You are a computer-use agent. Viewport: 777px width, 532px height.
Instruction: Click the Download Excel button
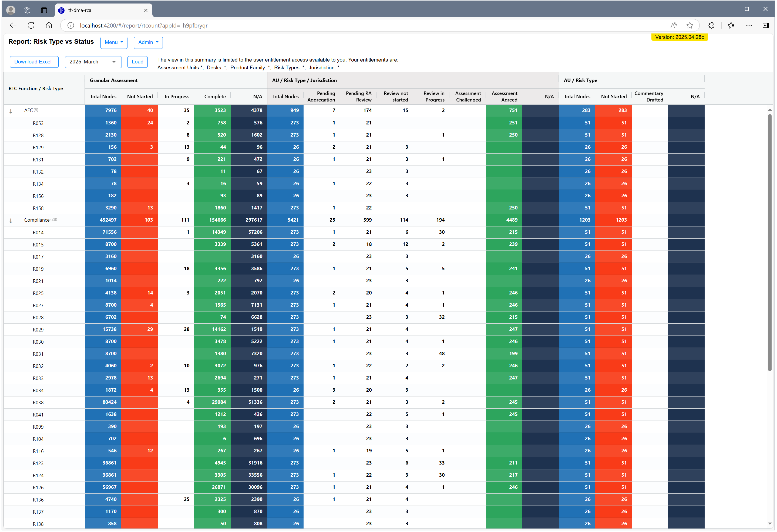(x=34, y=62)
